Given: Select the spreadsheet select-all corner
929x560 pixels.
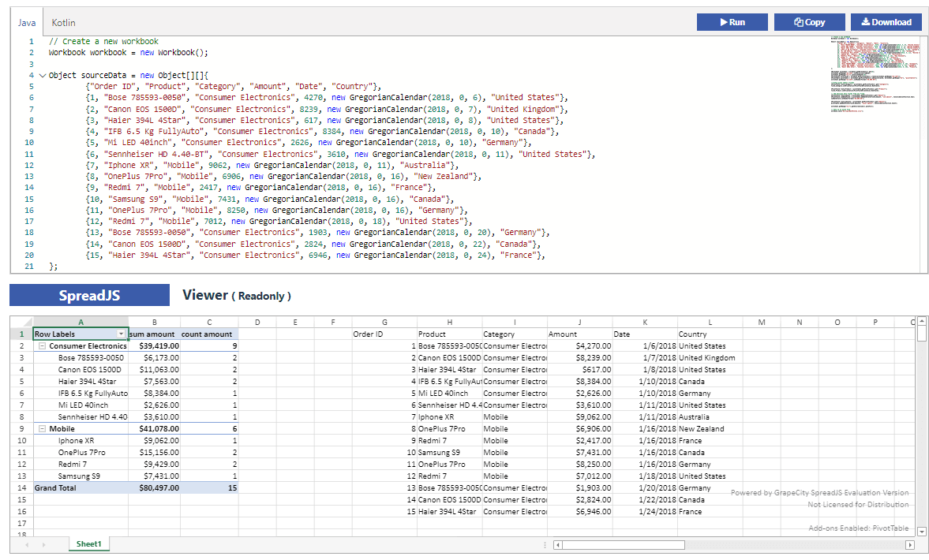Looking at the screenshot, I should click(21, 322).
